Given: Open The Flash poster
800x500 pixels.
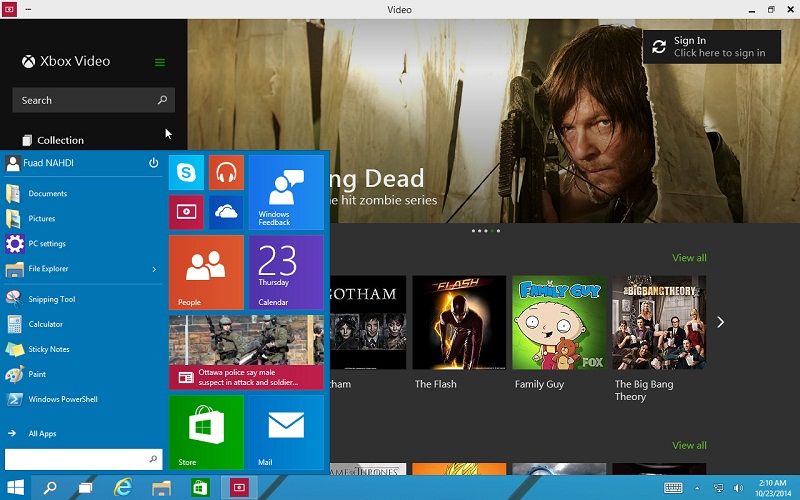Looking at the screenshot, I should pyautogui.click(x=459, y=322).
